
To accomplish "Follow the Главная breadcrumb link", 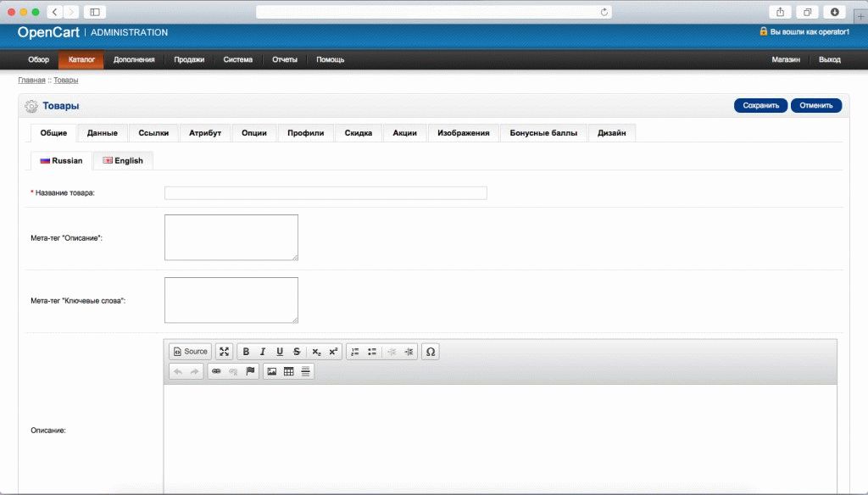I will tap(31, 80).
